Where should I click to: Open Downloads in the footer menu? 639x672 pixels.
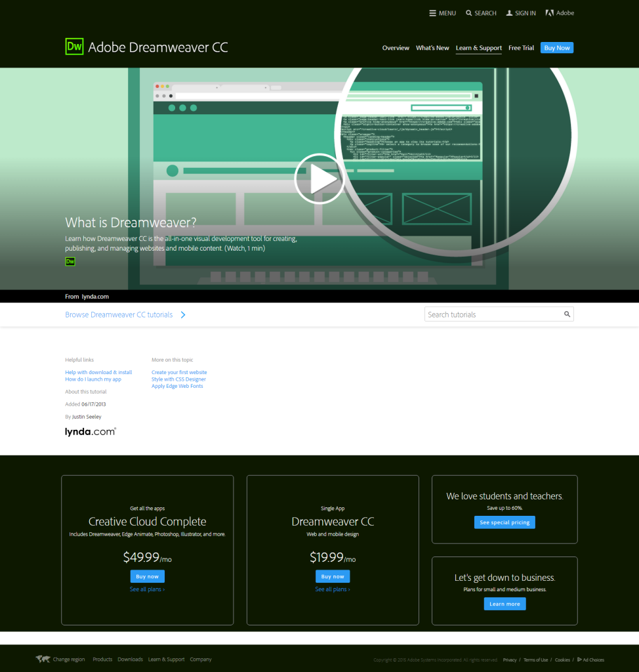(131, 659)
